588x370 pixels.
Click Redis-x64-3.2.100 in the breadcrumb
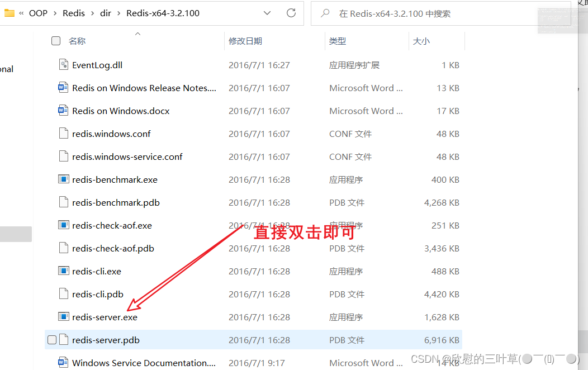163,13
